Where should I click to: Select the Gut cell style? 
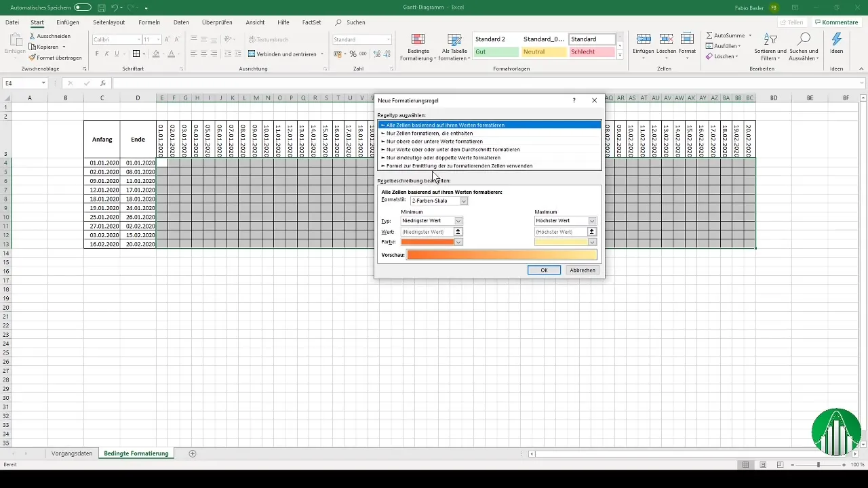click(x=496, y=52)
